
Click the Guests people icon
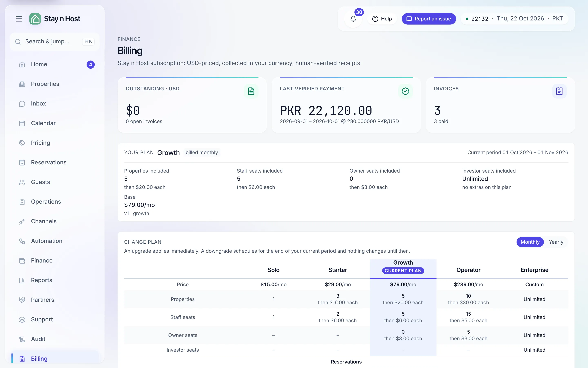point(22,182)
